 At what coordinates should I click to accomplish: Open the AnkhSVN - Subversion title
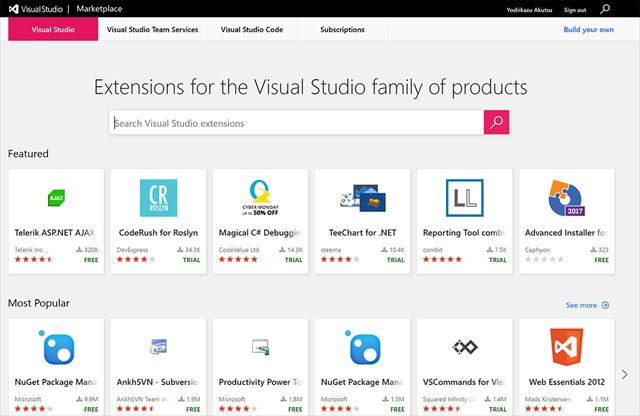tap(158, 382)
